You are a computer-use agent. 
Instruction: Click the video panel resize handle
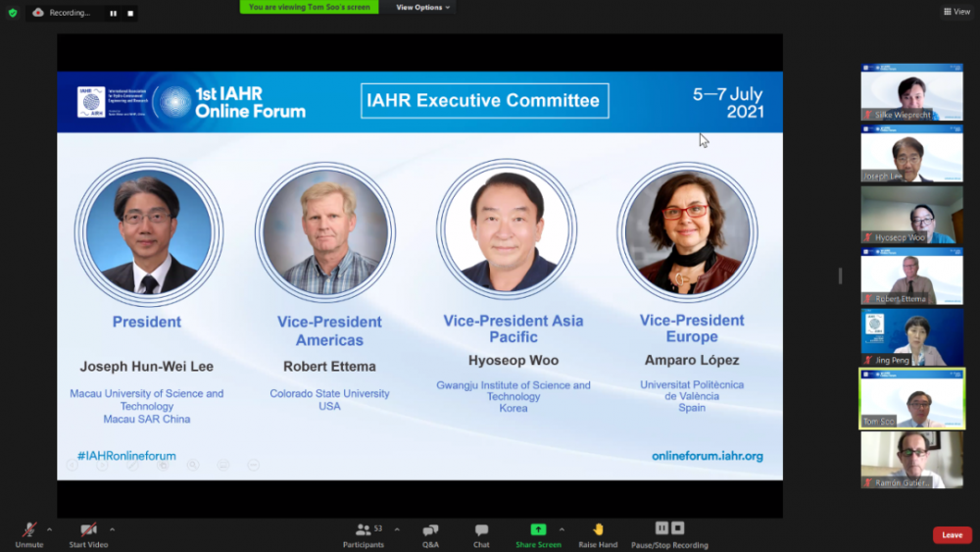(840, 276)
